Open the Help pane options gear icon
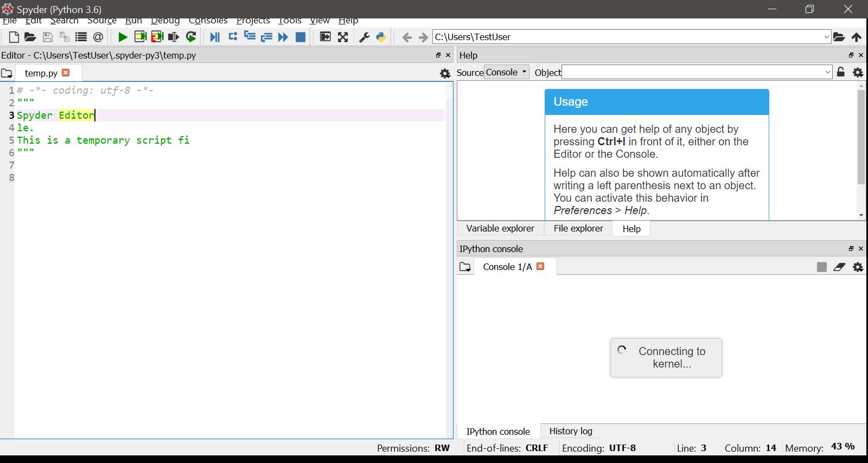 [x=858, y=72]
